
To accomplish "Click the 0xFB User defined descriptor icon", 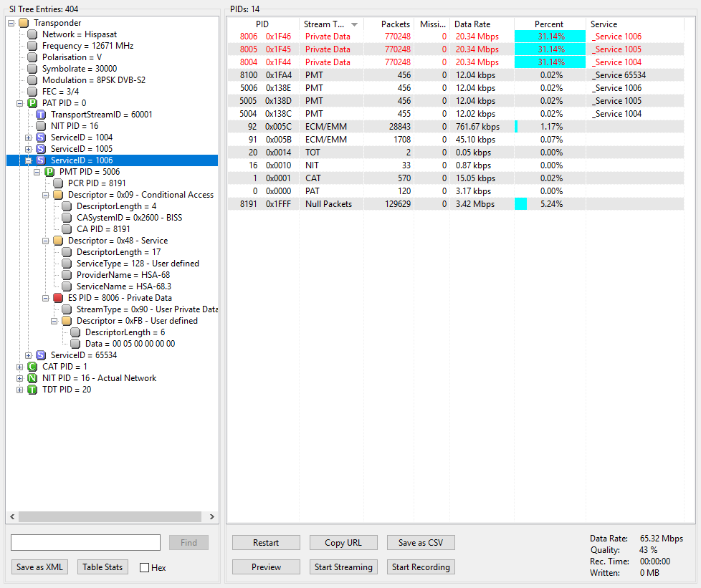I will click(x=67, y=321).
